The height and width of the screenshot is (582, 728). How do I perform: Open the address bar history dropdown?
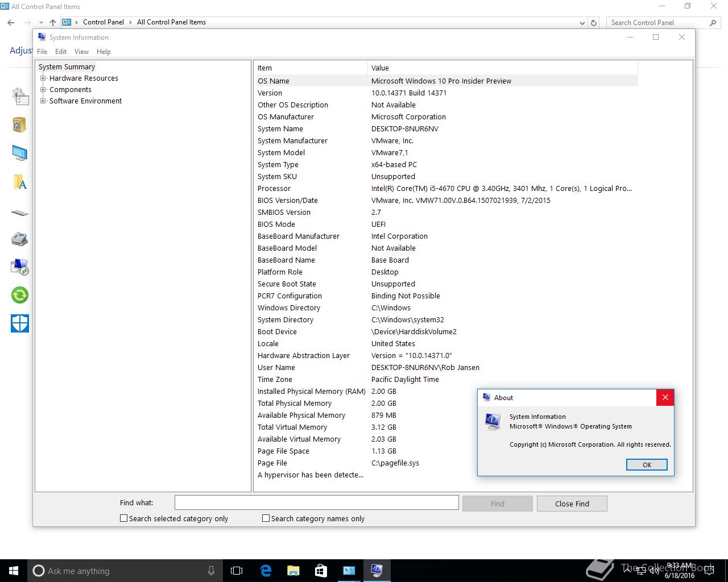(x=582, y=23)
